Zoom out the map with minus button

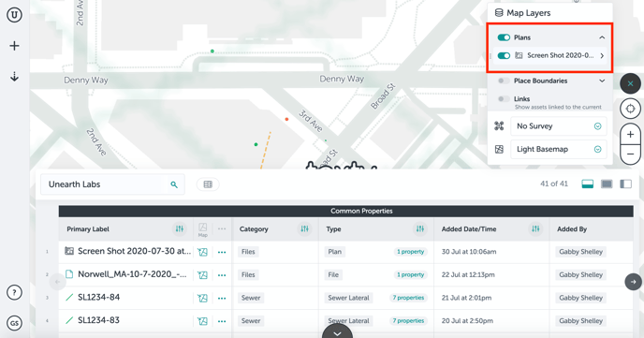click(631, 154)
